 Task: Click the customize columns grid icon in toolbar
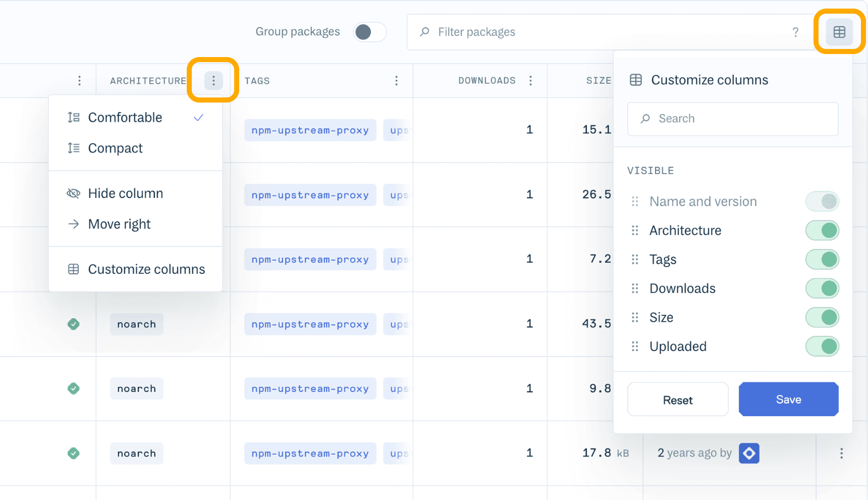(839, 32)
